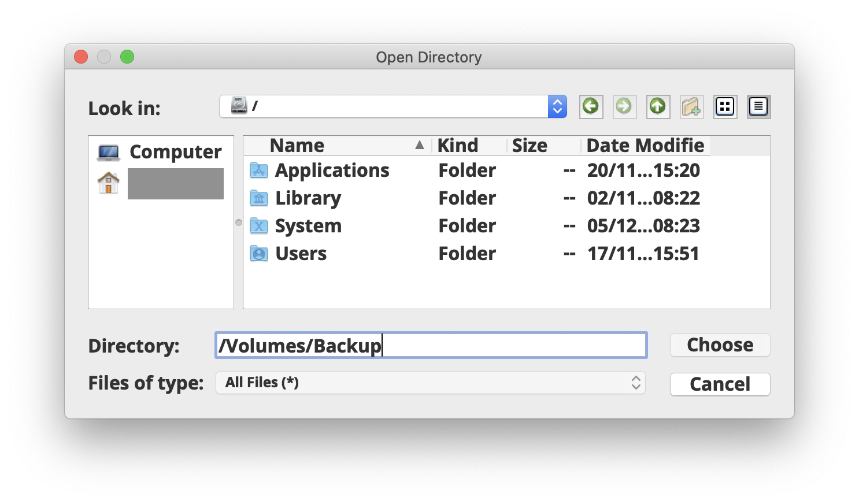This screenshot has height=504, width=859.
Task: Click inside the Directory path field
Action: [x=431, y=345]
